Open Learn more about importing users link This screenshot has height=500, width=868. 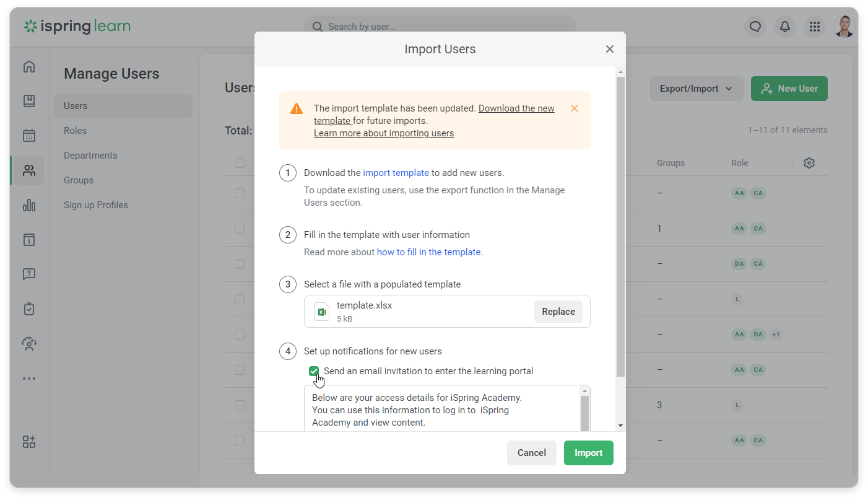[384, 133]
